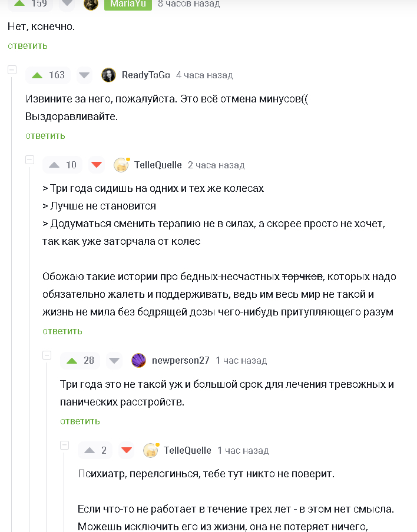Reply to the comment "Нет, конечно."
Image resolution: width=417 pixels, height=532 pixels.
click(x=27, y=46)
